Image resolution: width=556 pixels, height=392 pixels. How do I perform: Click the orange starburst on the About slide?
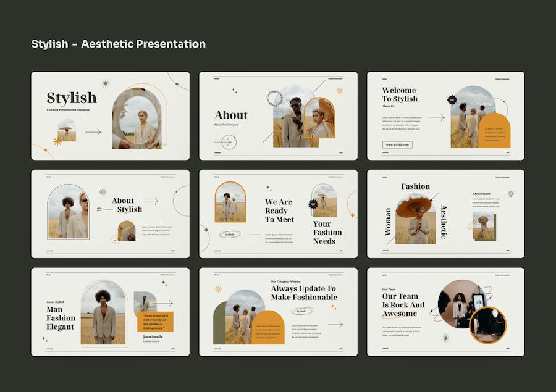(x=339, y=91)
